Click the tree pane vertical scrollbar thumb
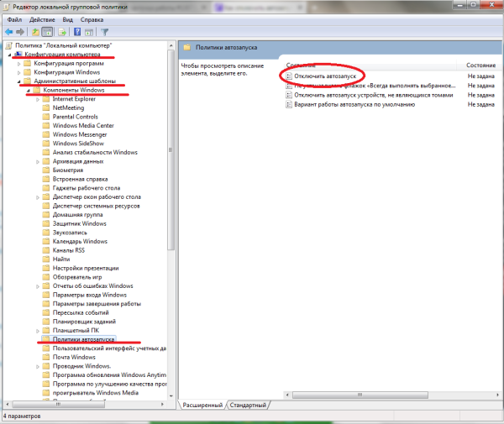The height and width of the screenshot is (424, 504). 171,149
